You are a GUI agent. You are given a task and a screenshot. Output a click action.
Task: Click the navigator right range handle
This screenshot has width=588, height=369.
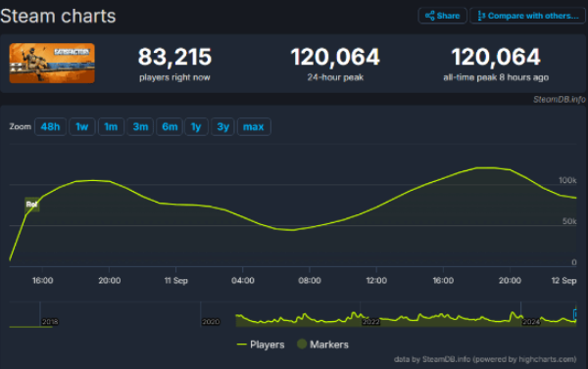[x=575, y=314]
